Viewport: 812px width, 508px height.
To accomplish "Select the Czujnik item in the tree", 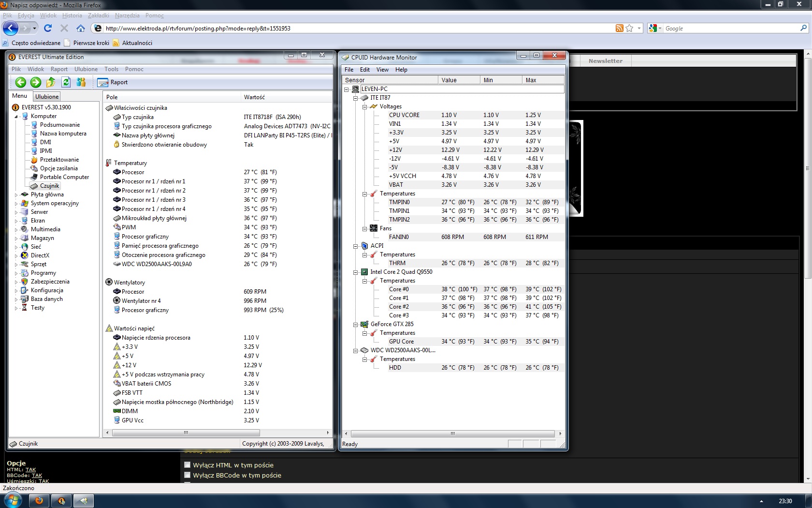I will tap(49, 186).
